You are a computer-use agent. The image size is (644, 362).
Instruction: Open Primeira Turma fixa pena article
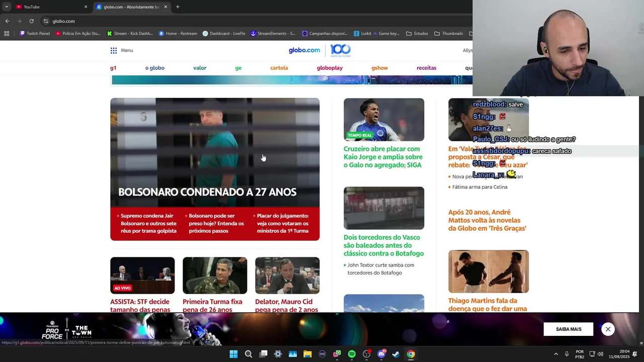[x=212, y=305]
